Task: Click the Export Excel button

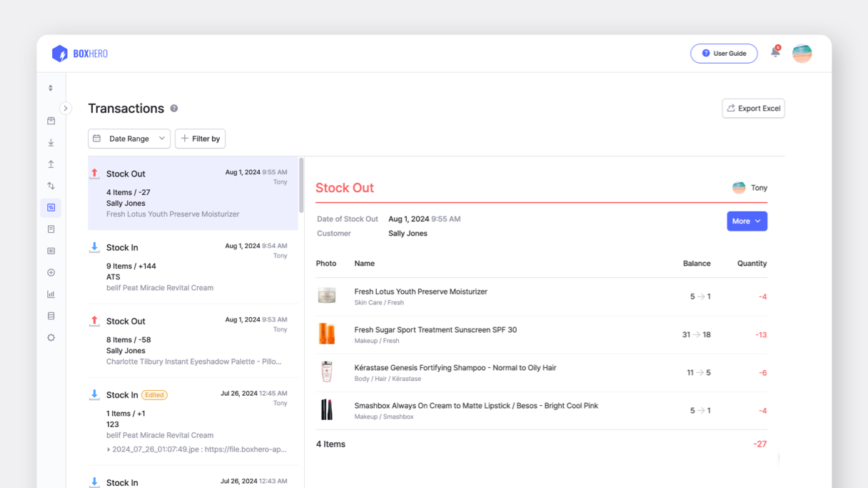Action: click(753, 108)
